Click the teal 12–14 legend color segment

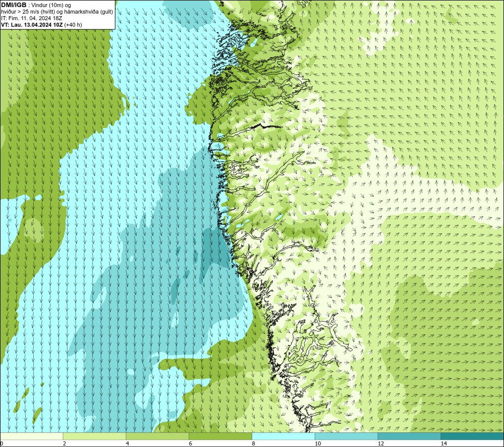[x=409, y=436]
